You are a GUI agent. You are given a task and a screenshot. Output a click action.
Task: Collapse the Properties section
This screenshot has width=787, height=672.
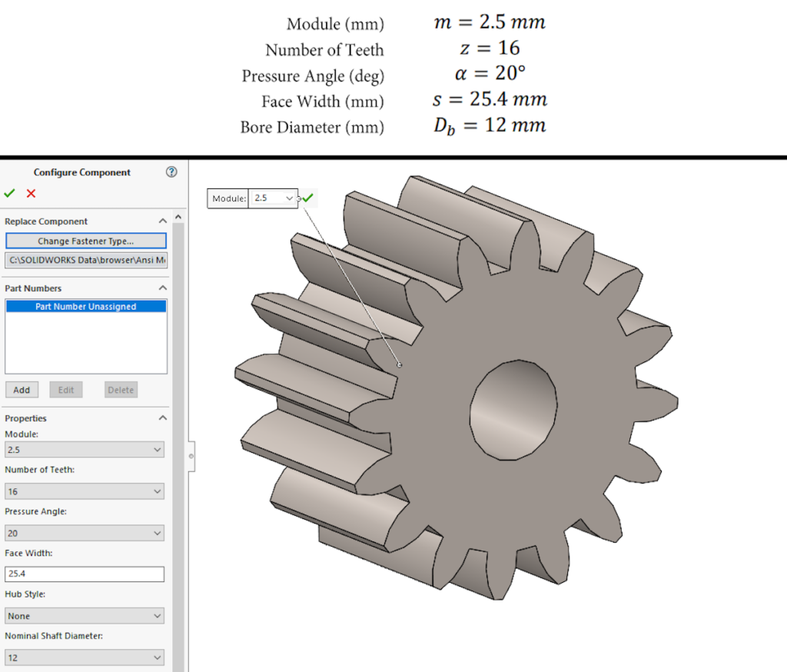tap(162, 418)
